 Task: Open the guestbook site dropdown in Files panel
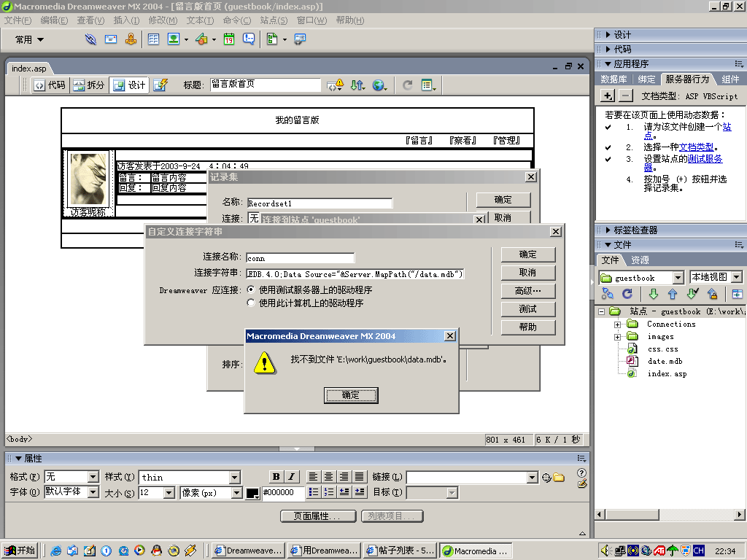678,278
